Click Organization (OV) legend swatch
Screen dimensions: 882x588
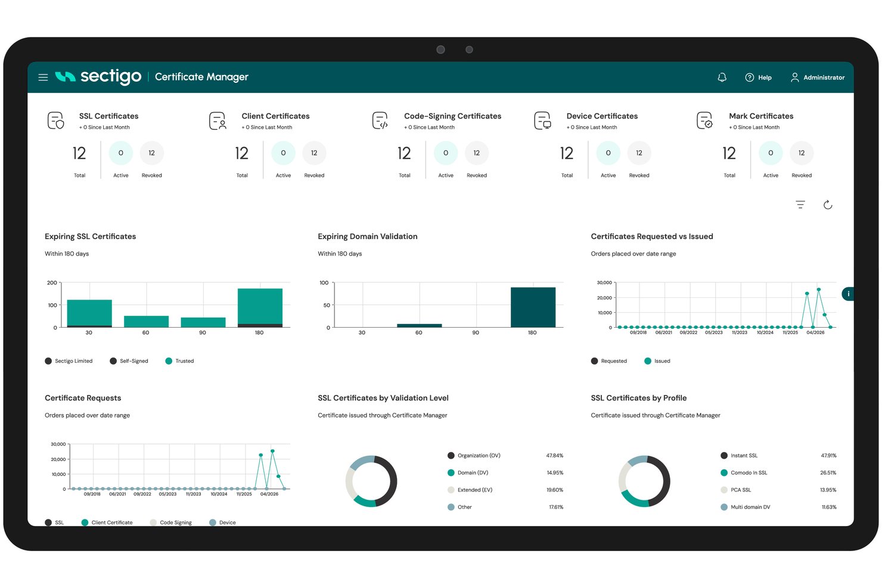point(451,456)
